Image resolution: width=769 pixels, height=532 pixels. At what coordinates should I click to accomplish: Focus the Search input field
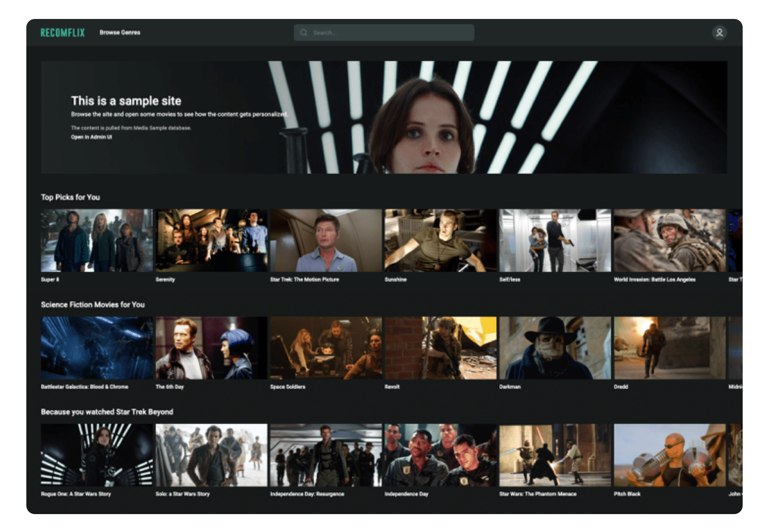coord(384,33)
